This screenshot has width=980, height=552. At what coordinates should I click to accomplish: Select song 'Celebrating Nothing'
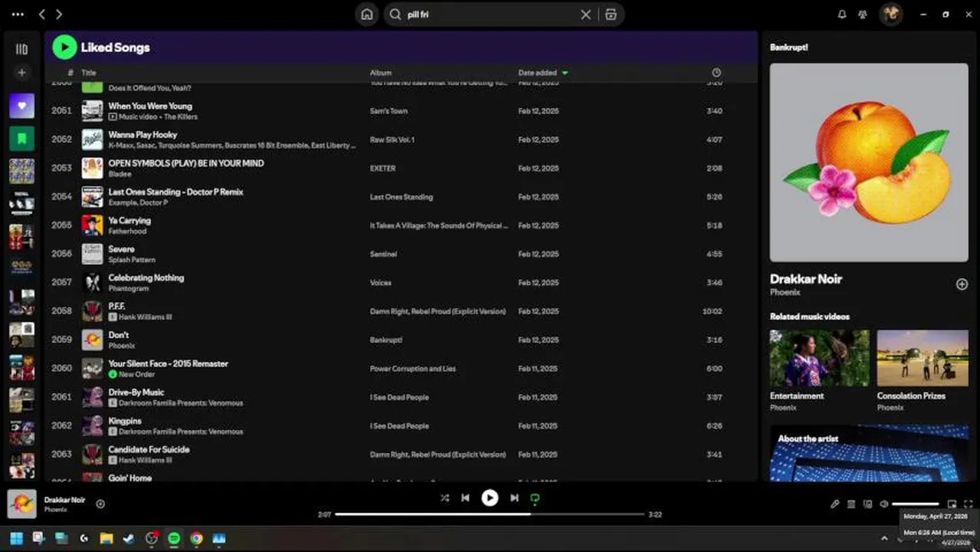[x=146, y=278]
